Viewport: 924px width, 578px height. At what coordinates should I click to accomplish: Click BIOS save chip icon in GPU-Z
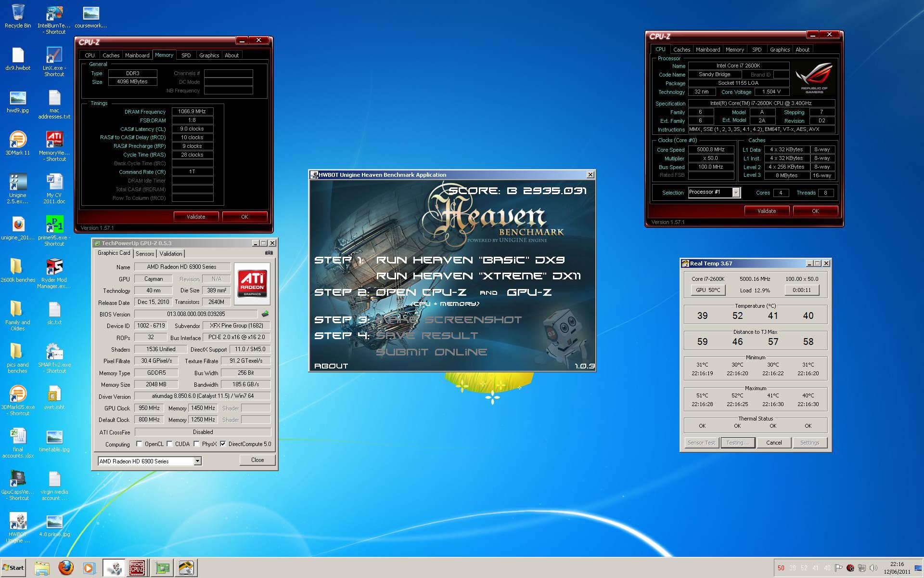(265, 314)
